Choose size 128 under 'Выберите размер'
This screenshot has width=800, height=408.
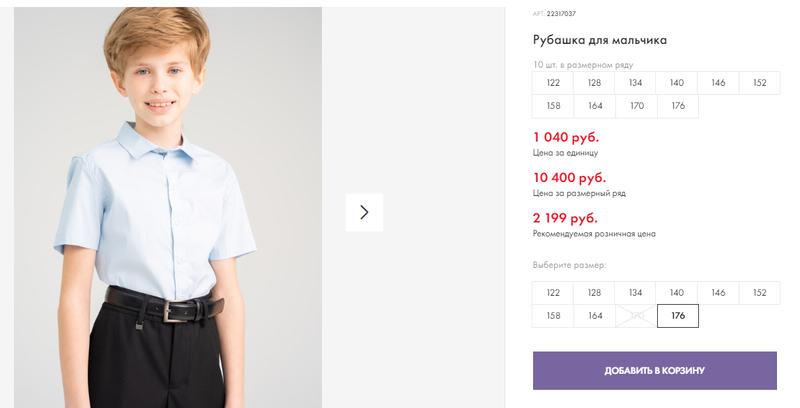pyautogui.click(x=594, y=293)
